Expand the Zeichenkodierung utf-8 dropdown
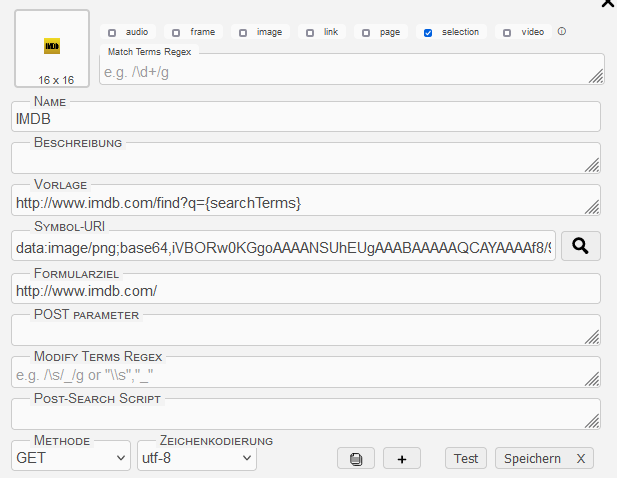This screenshot has height=478, width=617. tap(197, 459)
